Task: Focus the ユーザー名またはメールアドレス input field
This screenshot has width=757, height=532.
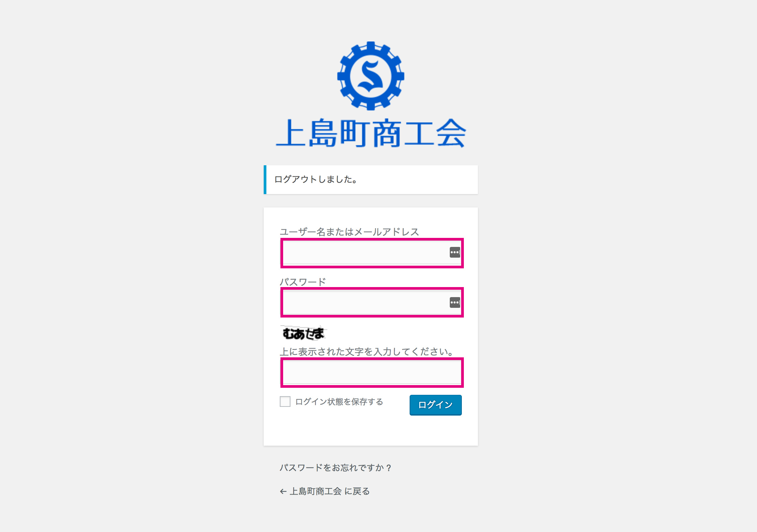Action: pos(372,253)
